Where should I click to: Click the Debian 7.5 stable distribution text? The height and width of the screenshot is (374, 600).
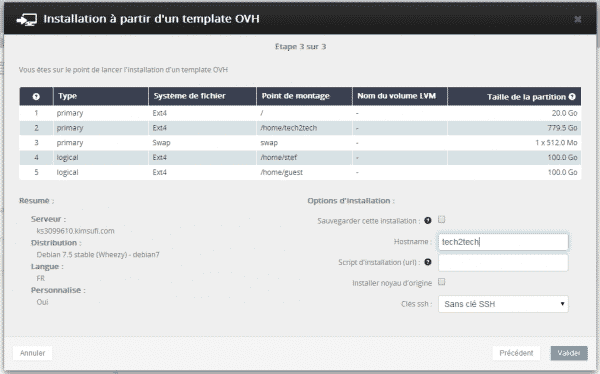pos(98,255)
